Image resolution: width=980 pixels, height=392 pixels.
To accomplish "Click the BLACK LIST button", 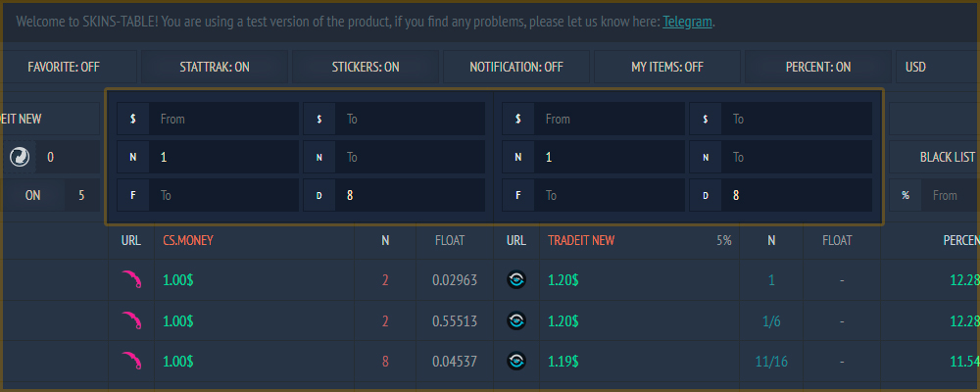I will click(x=934, y=157).
